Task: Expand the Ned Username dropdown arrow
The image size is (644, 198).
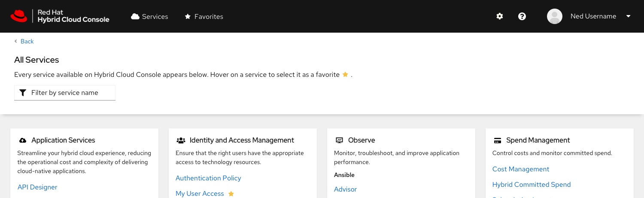Action: point(629,16)
